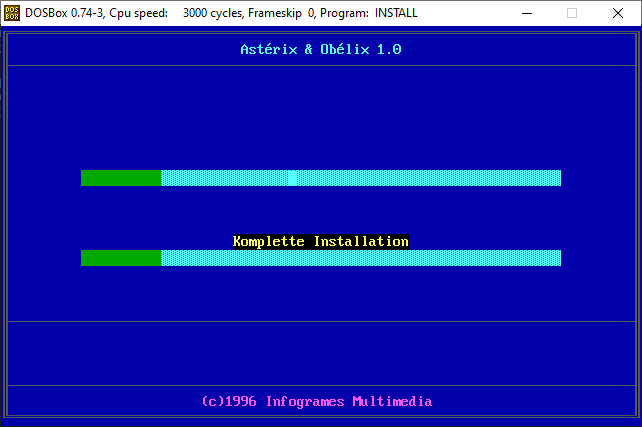Click green filled part of upper progress bar
This screenshot has height=427, width=642.
(121, 178)
